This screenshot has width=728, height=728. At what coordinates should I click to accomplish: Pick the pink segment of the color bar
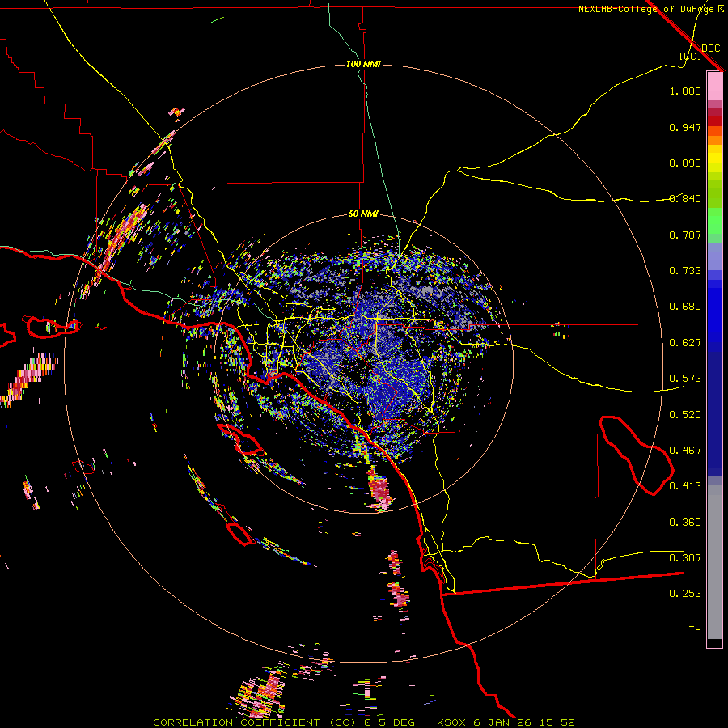(714, 87)
